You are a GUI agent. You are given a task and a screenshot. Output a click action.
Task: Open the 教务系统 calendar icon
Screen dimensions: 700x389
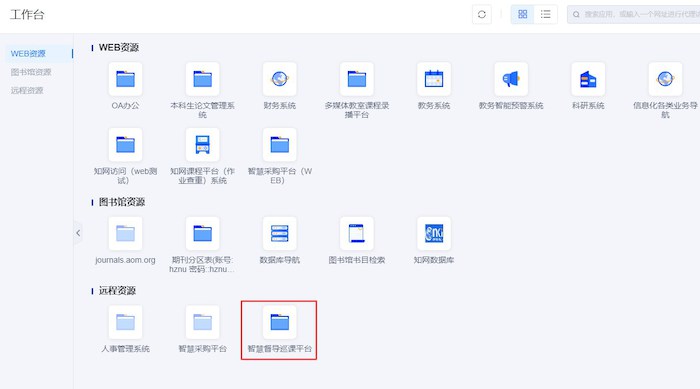[434, 79]
